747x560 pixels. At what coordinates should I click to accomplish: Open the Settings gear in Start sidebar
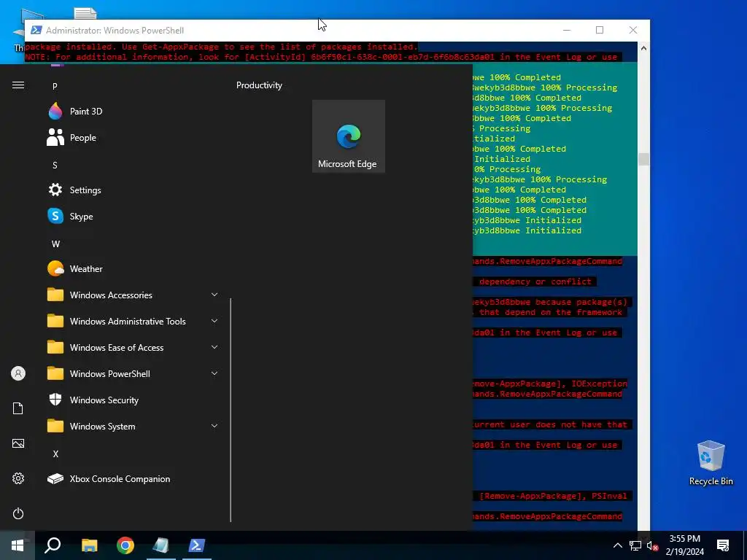tap(18, 478)
